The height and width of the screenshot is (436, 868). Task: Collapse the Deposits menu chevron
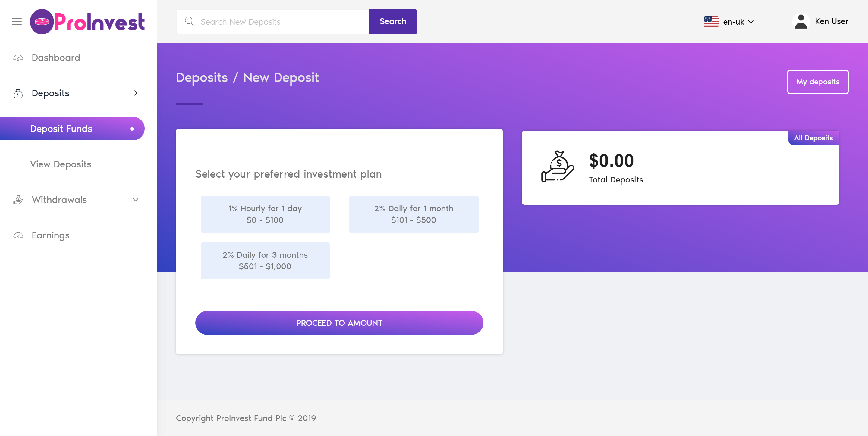tap(135, 93)
